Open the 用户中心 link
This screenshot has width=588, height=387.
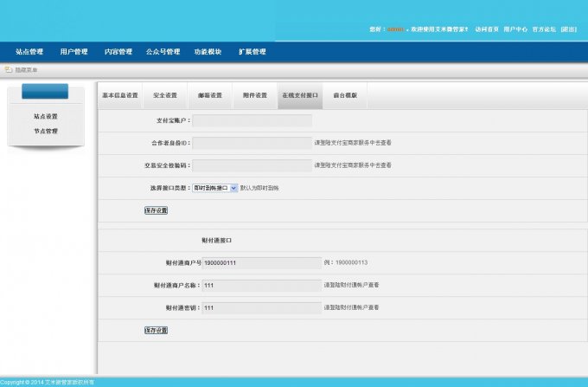(515, 29)
